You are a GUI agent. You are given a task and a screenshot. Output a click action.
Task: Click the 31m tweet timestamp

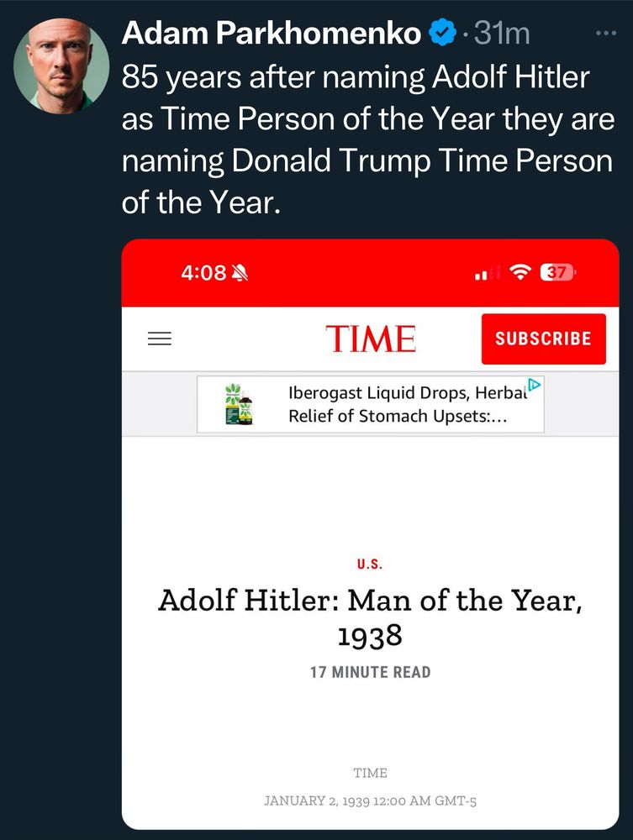pos(502,34)
